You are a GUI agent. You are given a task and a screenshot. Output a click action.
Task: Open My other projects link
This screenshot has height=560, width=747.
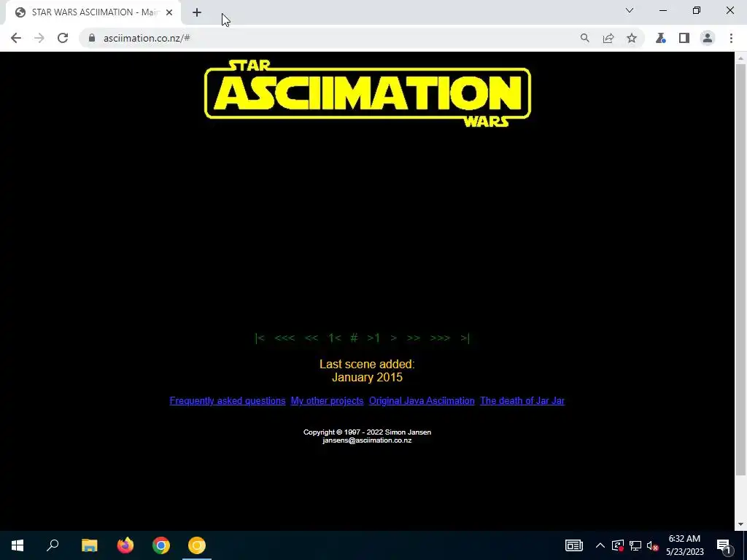(x=327, y=401)
